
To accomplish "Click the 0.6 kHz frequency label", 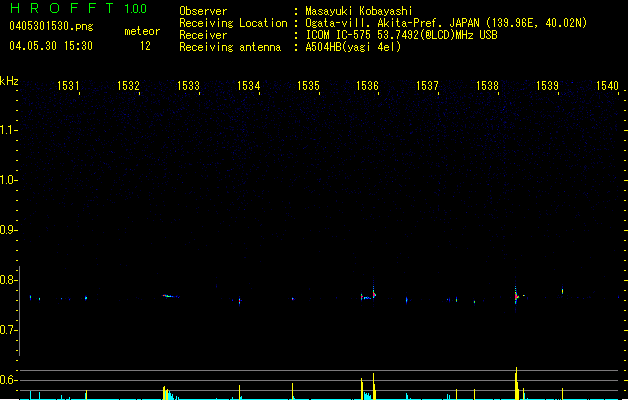I will (8, 380).
